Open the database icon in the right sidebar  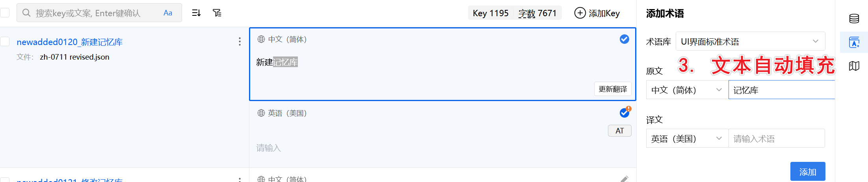(854, 19)
